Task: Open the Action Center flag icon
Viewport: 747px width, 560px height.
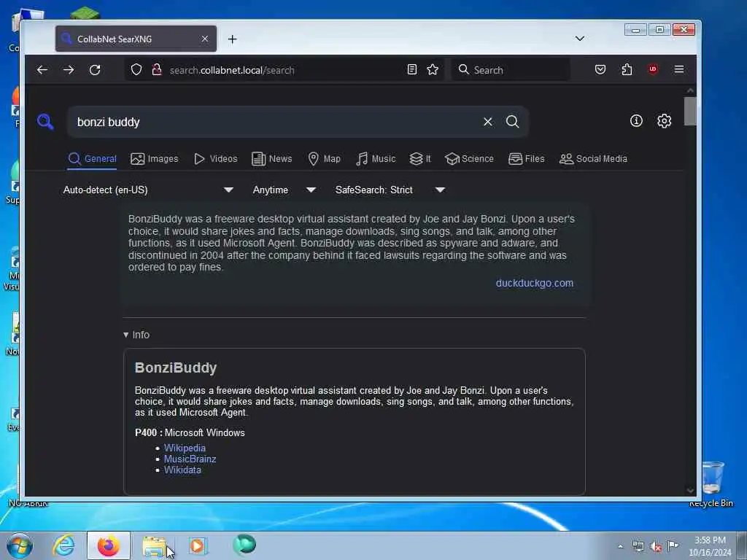Action: (673, 545)
